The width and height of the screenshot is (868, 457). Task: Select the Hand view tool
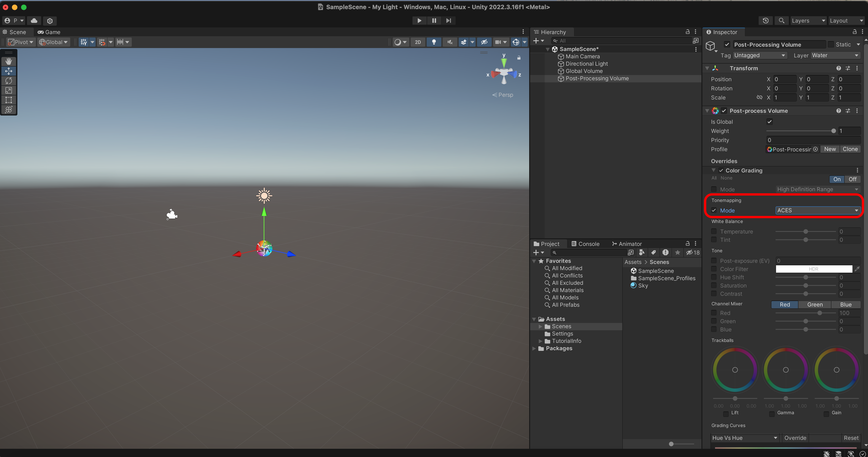click(x=9, y=61)
